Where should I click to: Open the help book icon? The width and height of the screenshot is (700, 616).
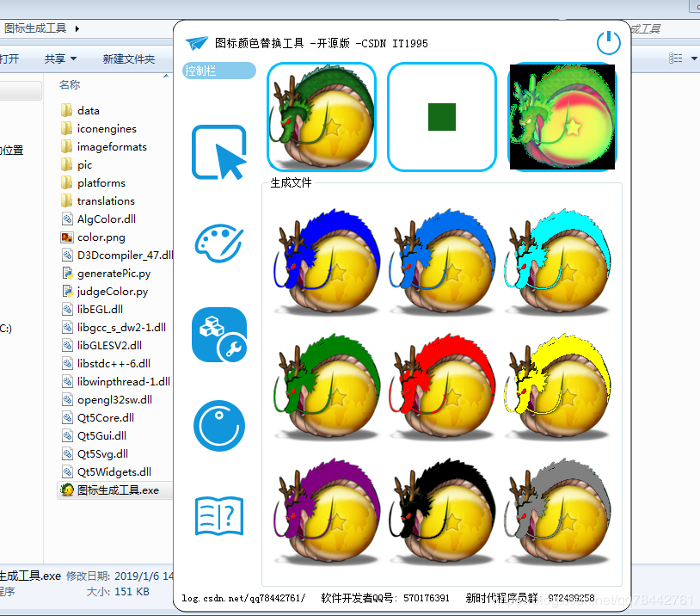(x=220, y=514)
